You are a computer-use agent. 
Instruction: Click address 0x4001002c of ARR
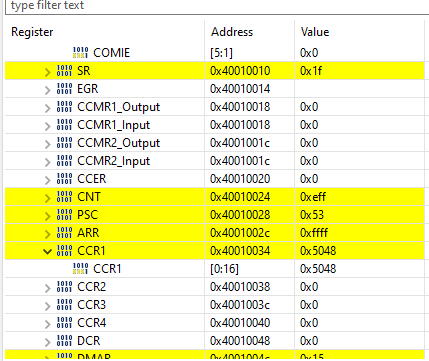click(x=240, y=233)
